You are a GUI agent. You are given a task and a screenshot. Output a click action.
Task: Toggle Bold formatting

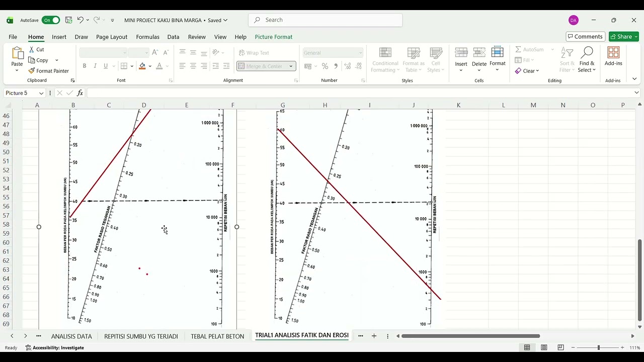[84, 66]
